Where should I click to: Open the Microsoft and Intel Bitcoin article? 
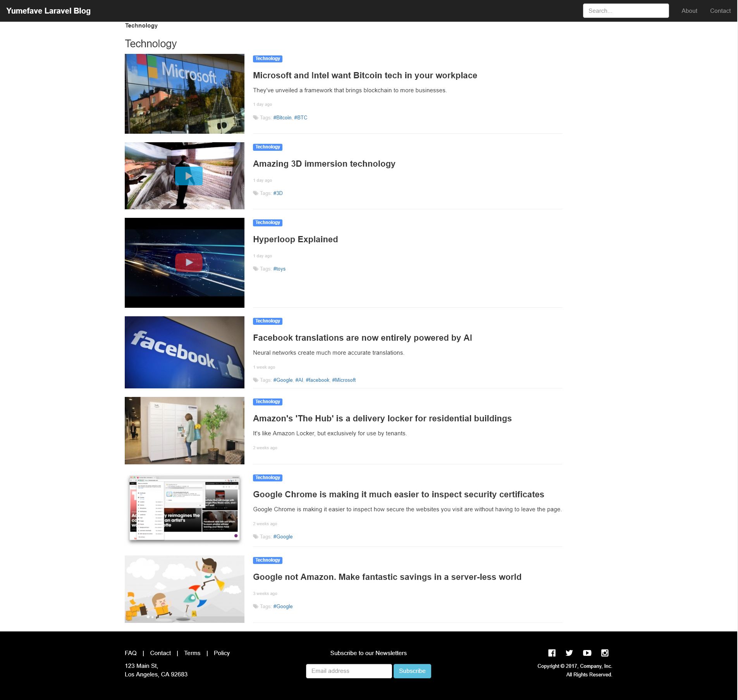[x=365, y=76]
